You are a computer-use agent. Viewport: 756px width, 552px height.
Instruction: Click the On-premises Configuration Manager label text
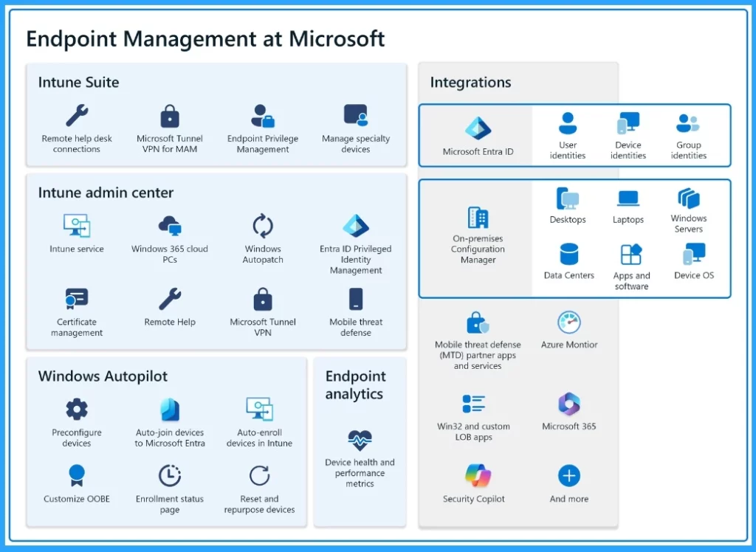[x=478, y=249]
